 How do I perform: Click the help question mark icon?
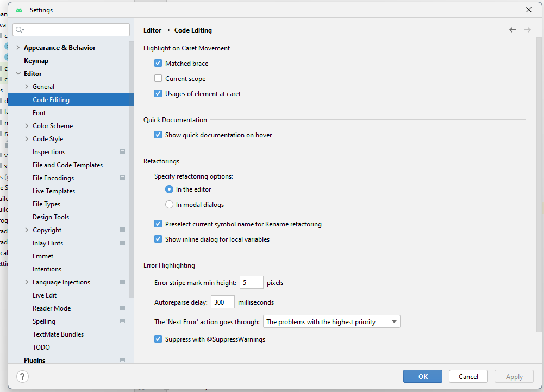pos(22,376)
